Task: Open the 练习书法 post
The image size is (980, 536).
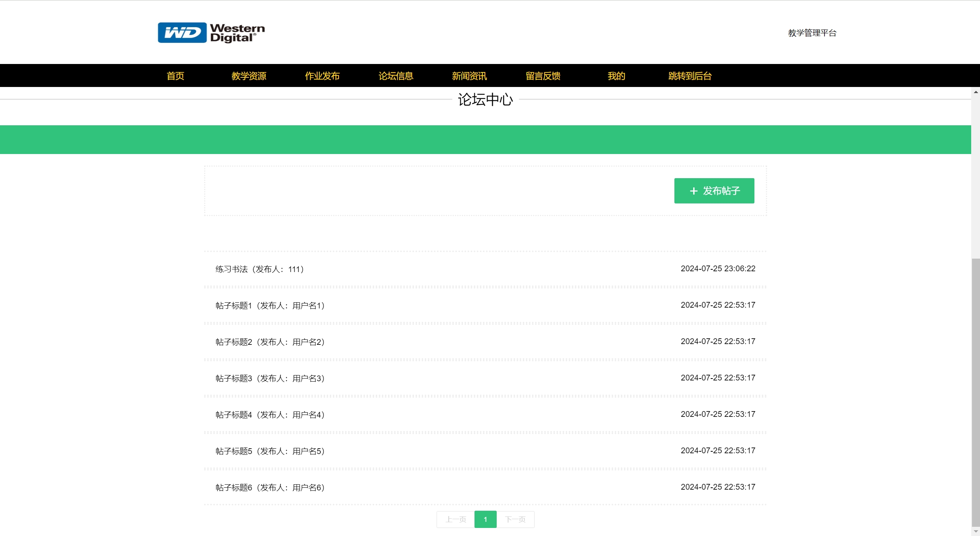Action: [x=260, y=269]
